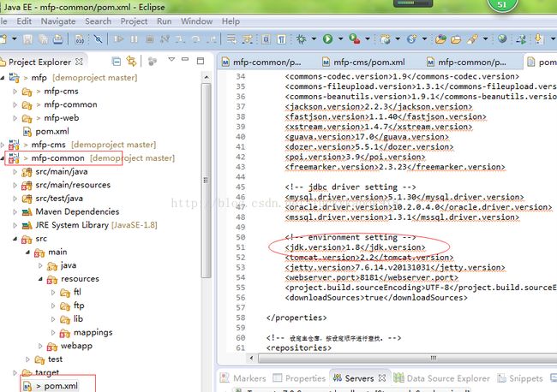
Task: Click the 010 binary build icon
Action: (80, 39)
